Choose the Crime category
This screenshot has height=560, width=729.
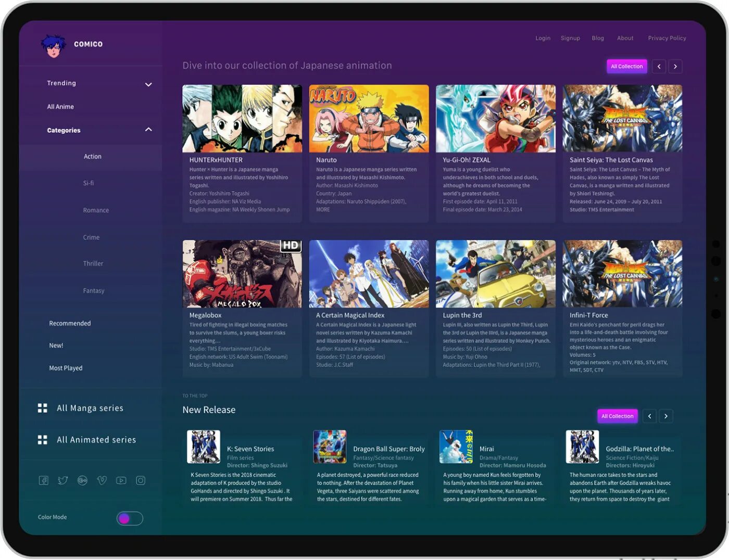pos(91,237)
